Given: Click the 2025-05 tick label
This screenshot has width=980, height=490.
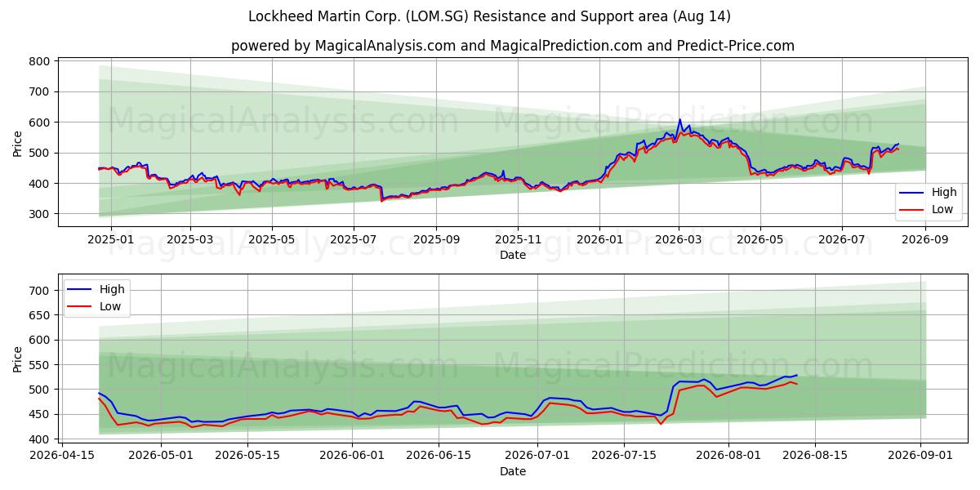Looking at the screenshot, I should [x=272, y=239].
